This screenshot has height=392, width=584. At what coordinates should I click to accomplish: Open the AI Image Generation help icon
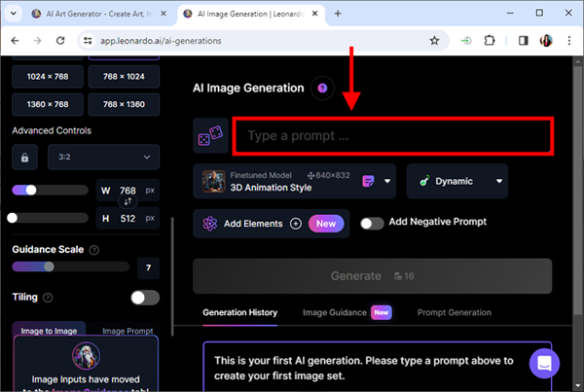tap(322, 88)
